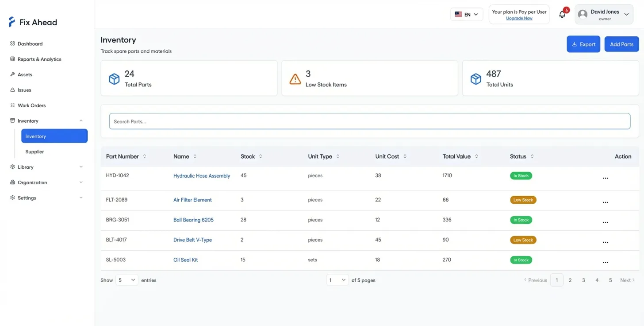Go to page 3 in pagination
Image resolution: width=644 pixels, height=326 pixels.
[583, 280]
